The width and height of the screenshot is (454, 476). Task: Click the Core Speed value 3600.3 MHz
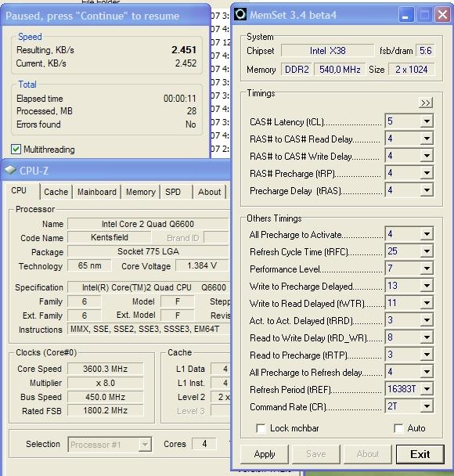tap(106, 369)
